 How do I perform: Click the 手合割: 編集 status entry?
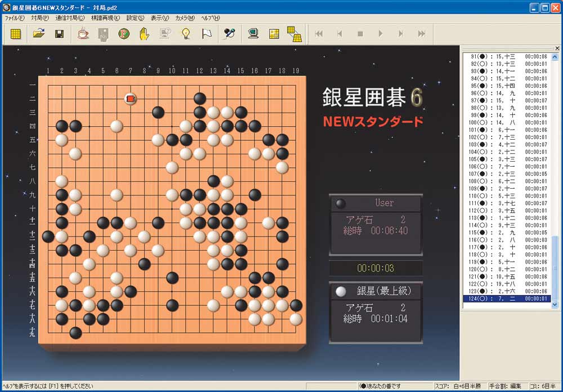[505, 386]
